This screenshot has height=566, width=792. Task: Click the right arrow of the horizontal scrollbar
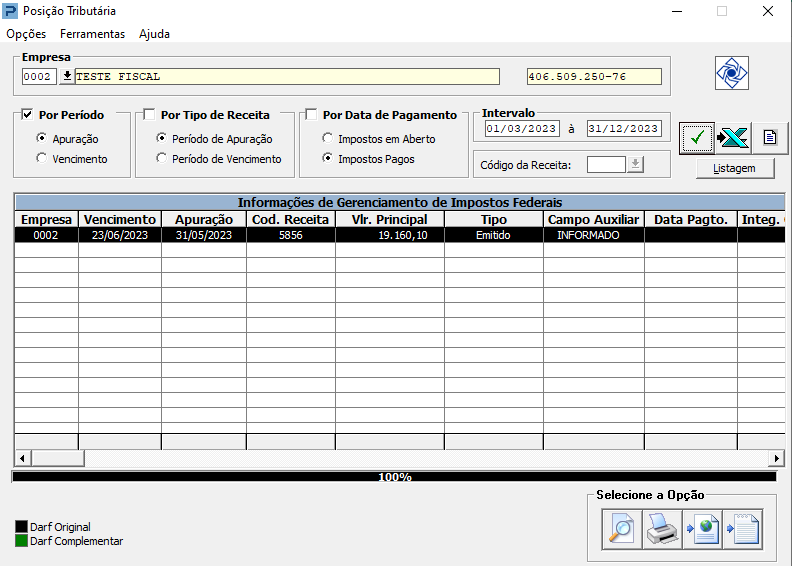777,458
